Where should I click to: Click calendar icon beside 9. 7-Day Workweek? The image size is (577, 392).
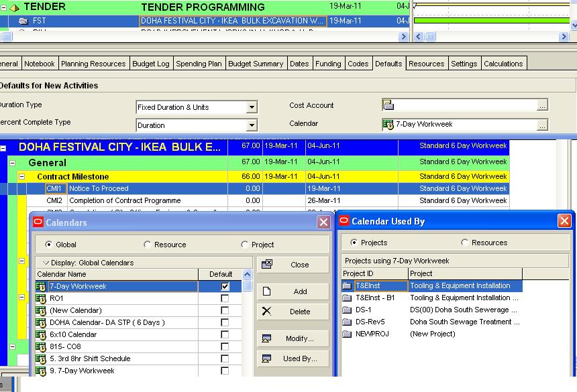pos(41,371)
